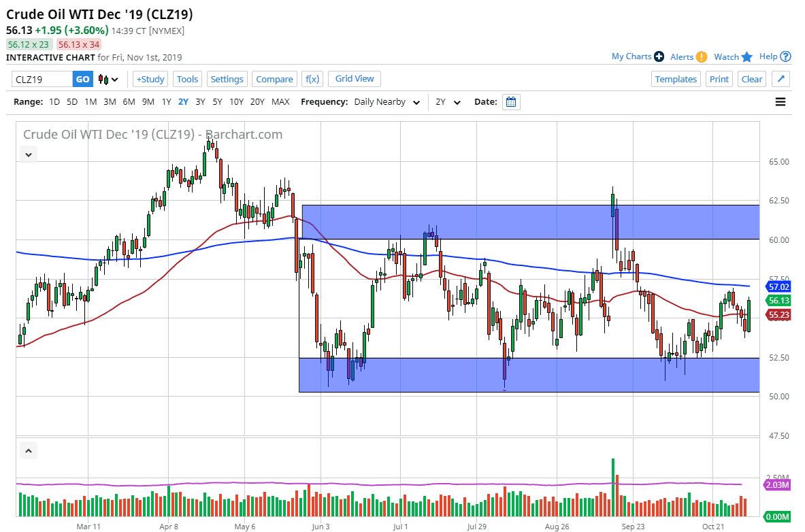
Task: Enable the 6M range view
Action: [129, 101]
